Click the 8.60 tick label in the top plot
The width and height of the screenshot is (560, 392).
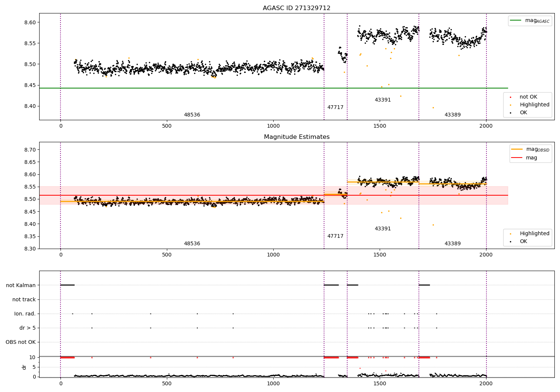30,22
